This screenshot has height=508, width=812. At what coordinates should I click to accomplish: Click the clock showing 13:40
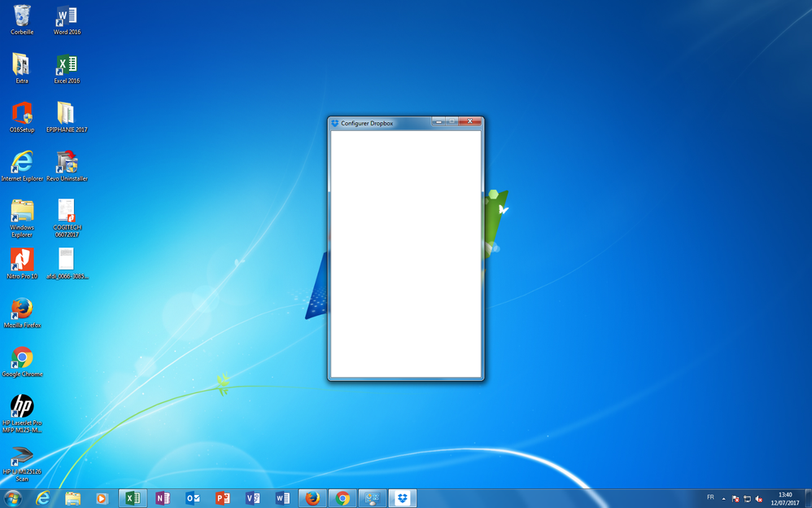coord(785,498)
